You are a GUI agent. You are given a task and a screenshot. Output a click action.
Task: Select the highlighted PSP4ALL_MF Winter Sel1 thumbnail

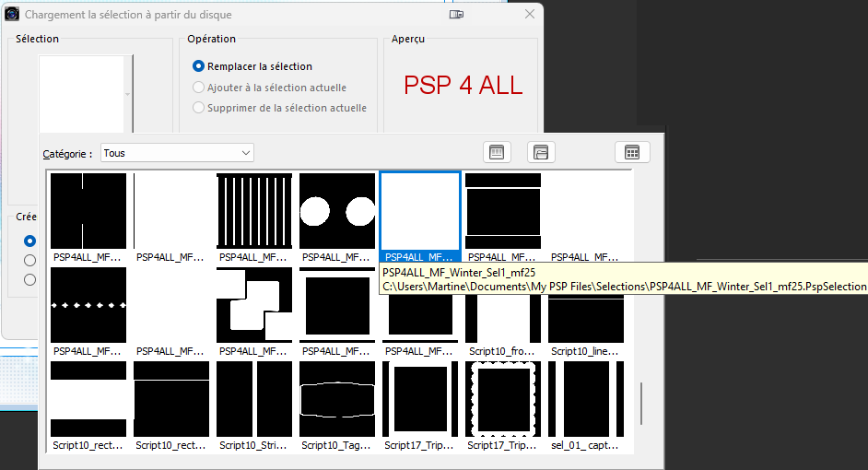point(420,211)
